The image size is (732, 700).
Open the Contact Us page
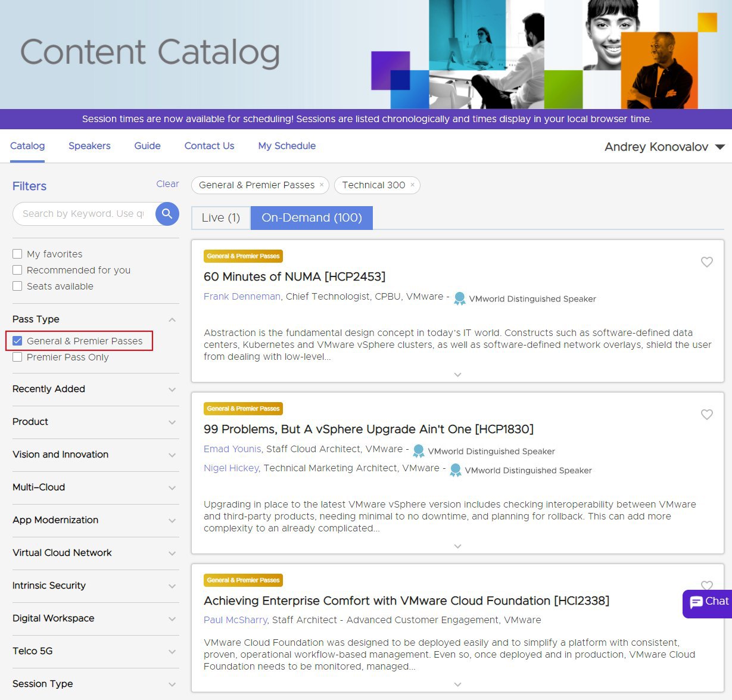209,146
